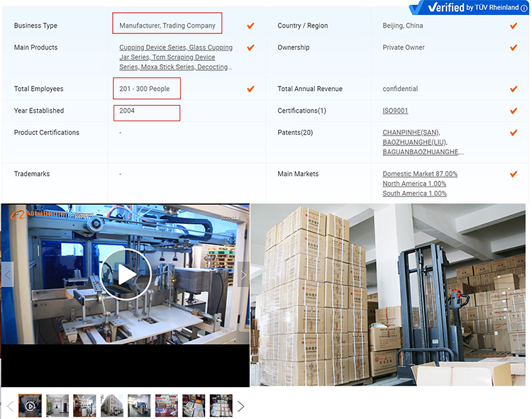Click the Main Markets verified checkmark
532x419 pixels.
tap(514, 174)
